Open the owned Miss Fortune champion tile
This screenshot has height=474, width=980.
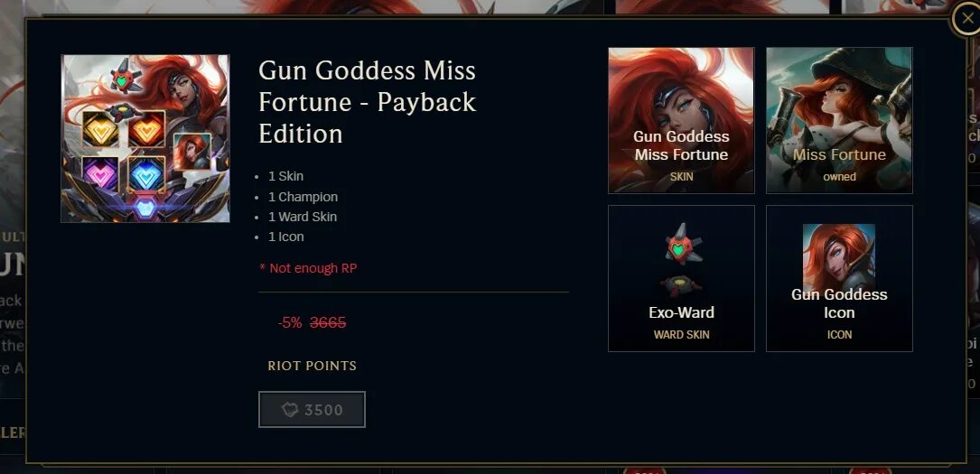pyautogui.click(x=839, y=120)
